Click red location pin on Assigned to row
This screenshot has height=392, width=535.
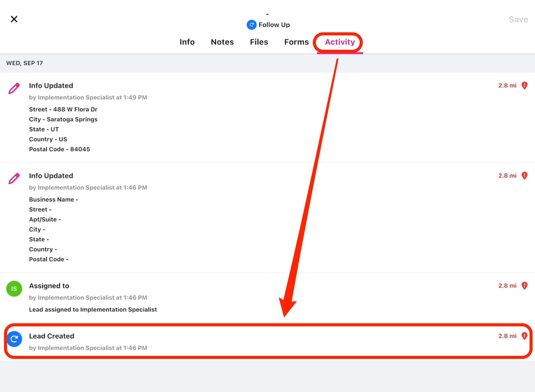click(x=524, y=286)
